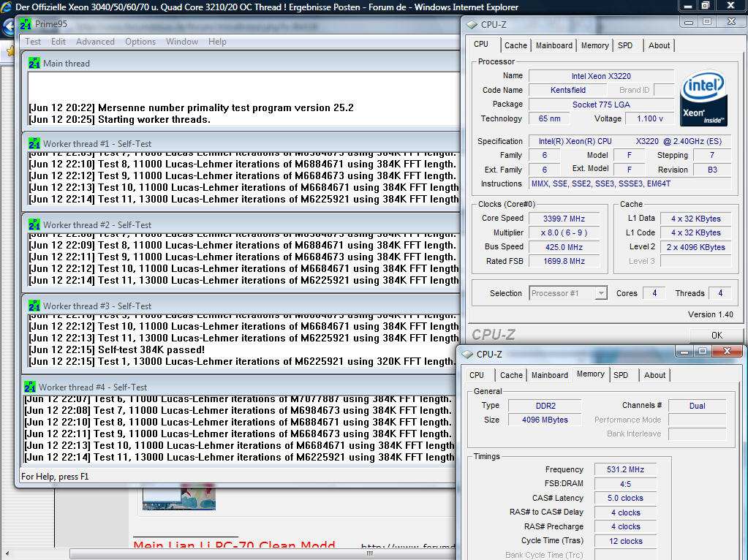The image size is (748, 560).
Task: Click the Worker thread #1 window icon
Action: point(34,143)
